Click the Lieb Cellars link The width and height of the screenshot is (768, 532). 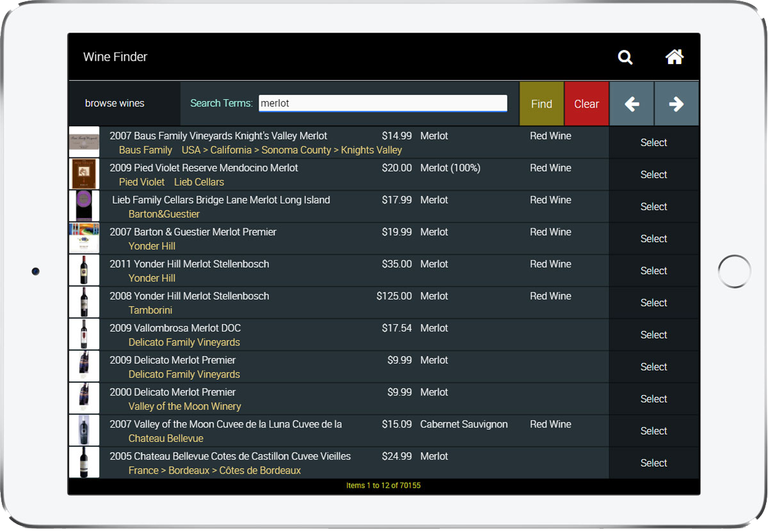[199, 182]
